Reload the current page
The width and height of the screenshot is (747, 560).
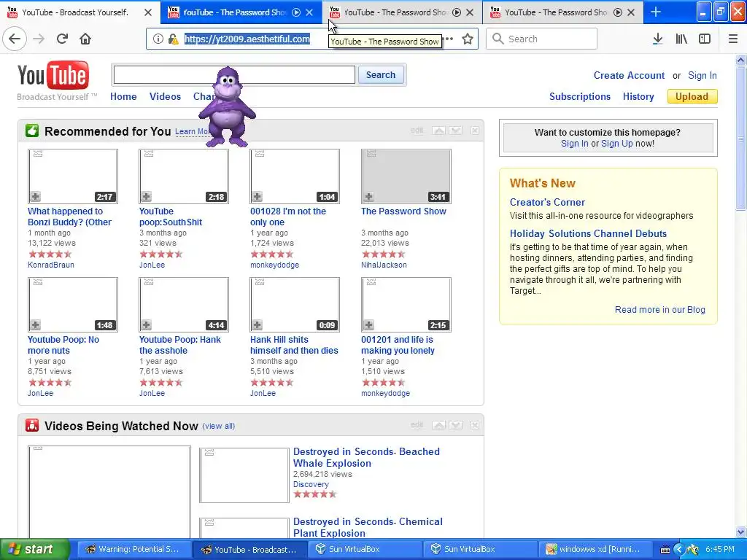[x=62, y=39]
